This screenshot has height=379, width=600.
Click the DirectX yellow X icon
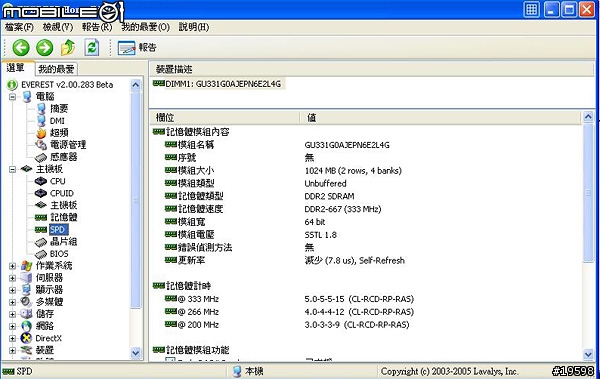26,338
